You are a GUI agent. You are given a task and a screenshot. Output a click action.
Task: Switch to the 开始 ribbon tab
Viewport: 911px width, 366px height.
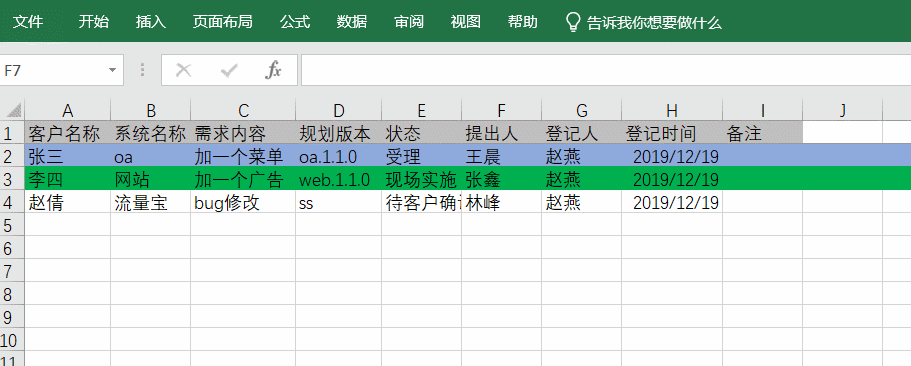(94, 22)
